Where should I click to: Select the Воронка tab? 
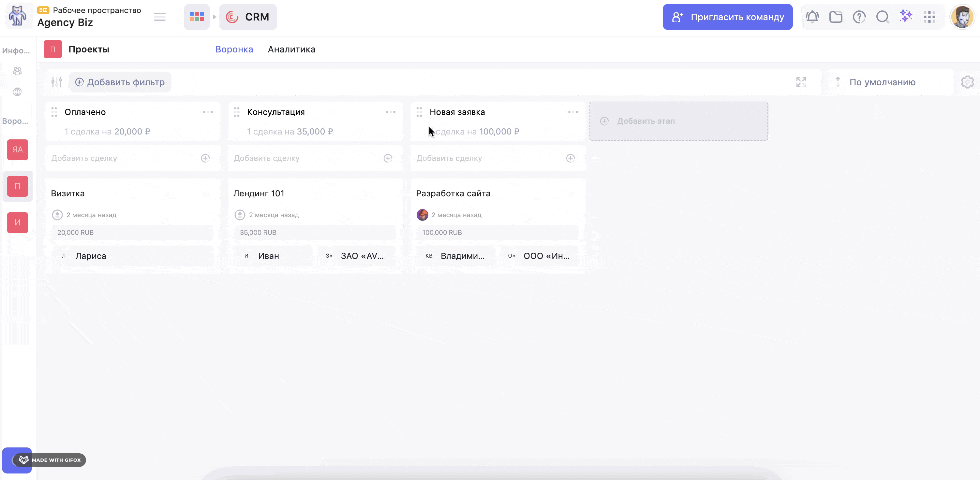(x=234, y=49)
